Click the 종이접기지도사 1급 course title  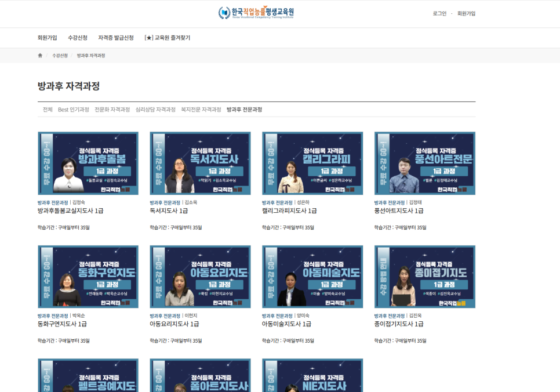(399, 324)
